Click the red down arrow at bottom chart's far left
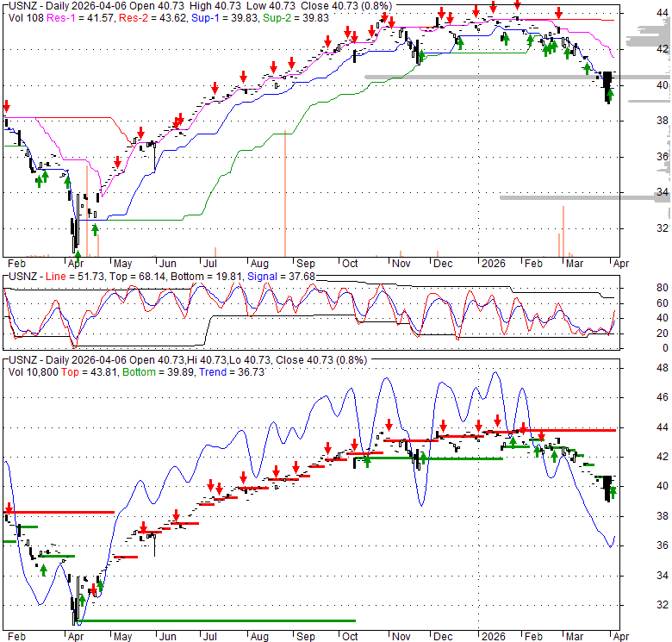672x642 pixels. tap(9, 508)
